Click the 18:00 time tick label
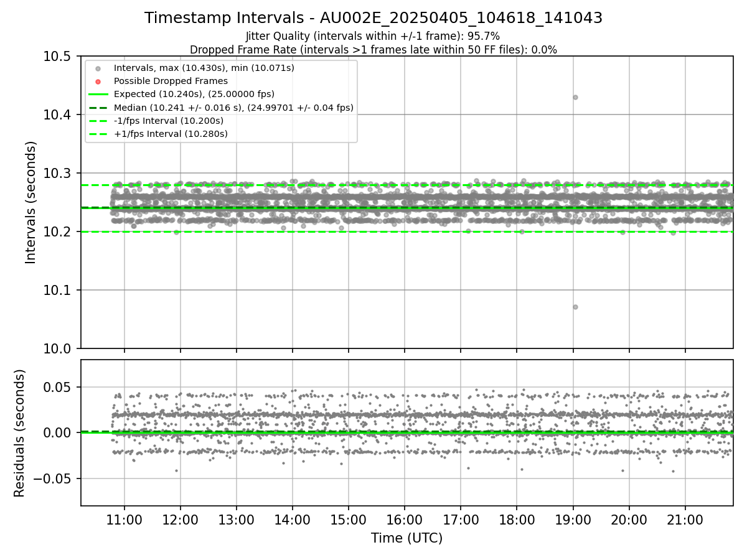The height and width of the screenshot is (560, 747). point(517,520)
